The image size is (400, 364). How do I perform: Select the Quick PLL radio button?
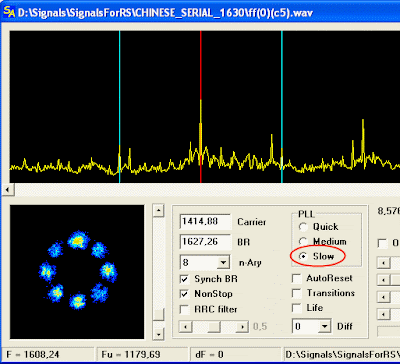[303, 227]
